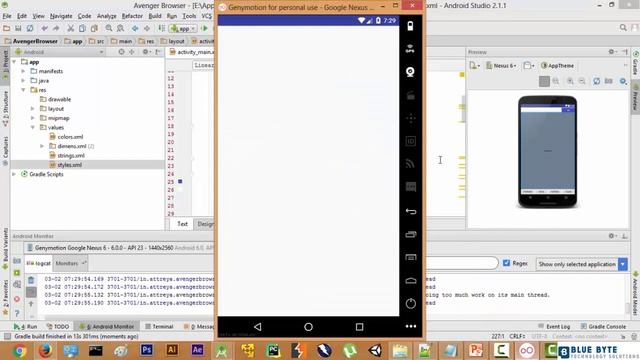
Task: Expand Gradle Scripts node
Action: [14, 174]
